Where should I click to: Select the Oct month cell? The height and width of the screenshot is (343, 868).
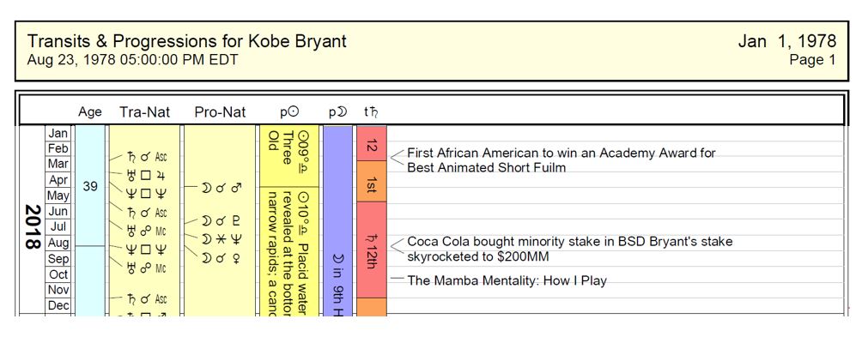(x=58, y=274)
